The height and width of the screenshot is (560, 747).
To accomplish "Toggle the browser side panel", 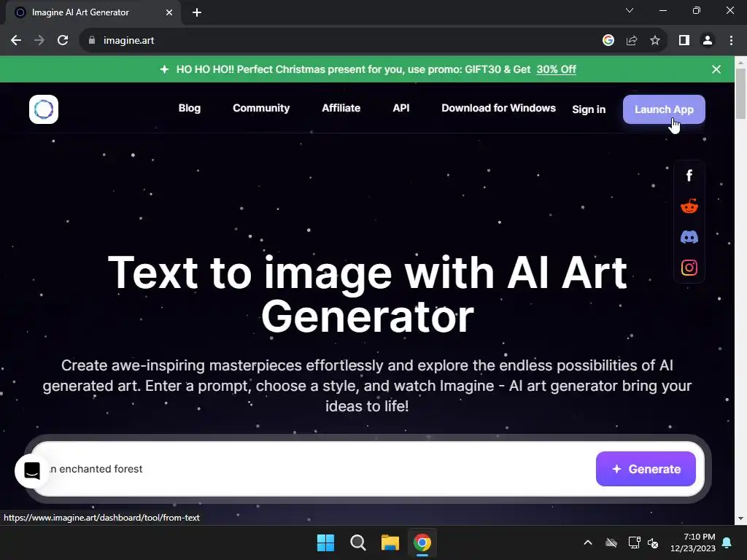I will click(684, 41).
